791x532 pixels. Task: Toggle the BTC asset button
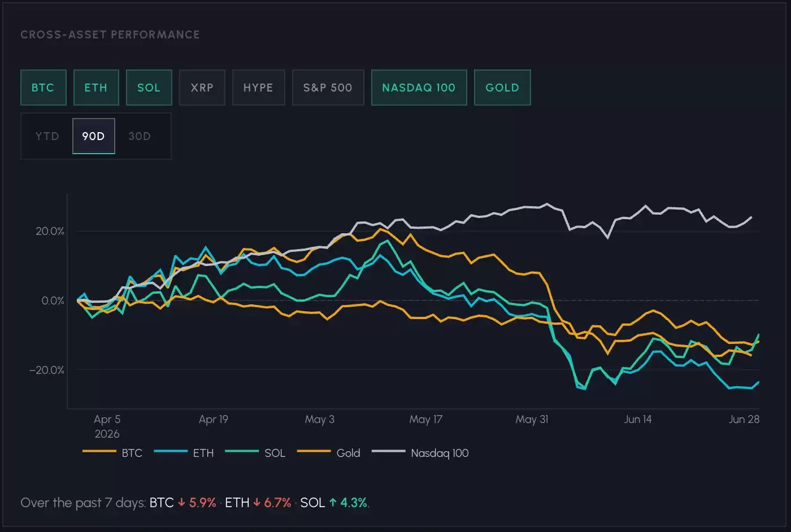[x=44, y=88]
